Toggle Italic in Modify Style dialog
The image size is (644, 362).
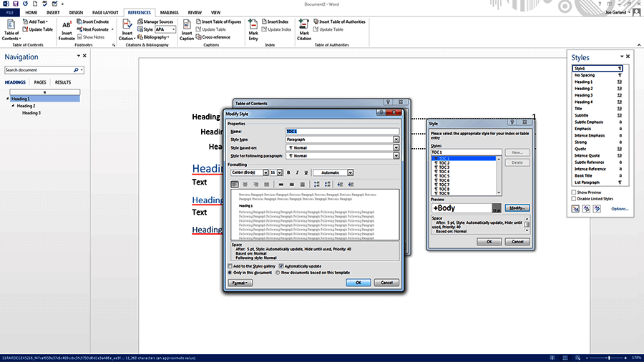(x=297, y=173)
